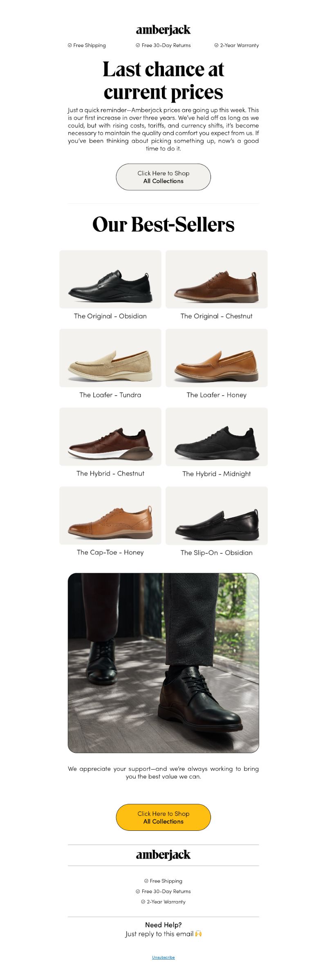Image resolution: width=327 pixels, height=980 pixels.
Task: Follow the Unsubscribe link
Action: point(163,957)
